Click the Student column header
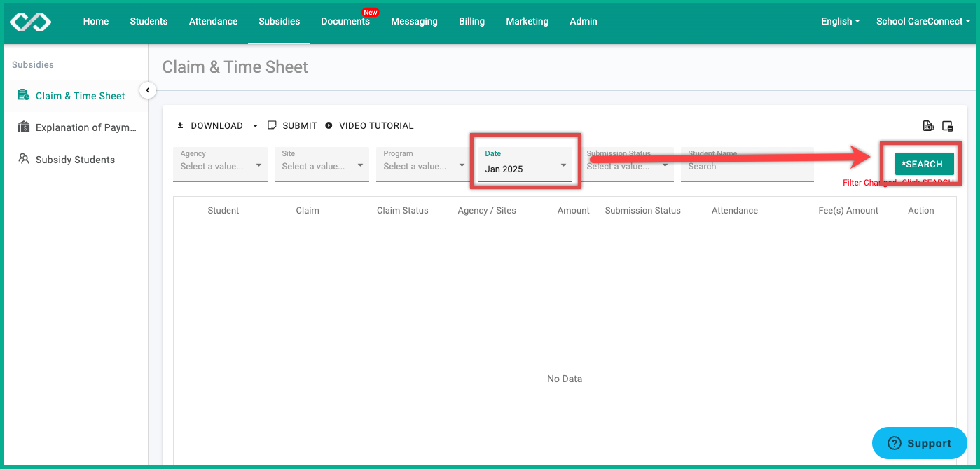The width and height of the screenshot is (980, 469). pos(223,210)
